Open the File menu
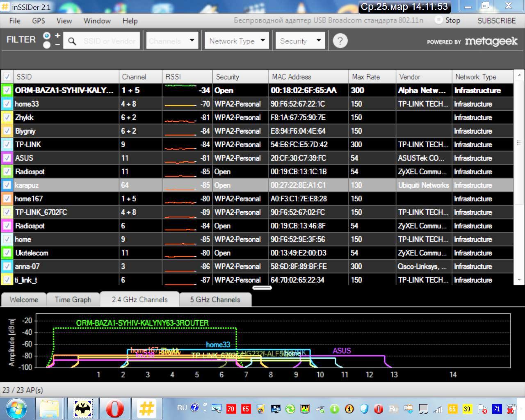525x420 pixels. (15, 21)
